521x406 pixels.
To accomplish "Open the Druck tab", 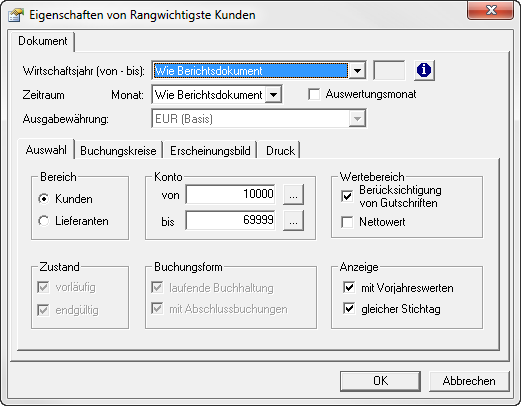I will (280, 151).
